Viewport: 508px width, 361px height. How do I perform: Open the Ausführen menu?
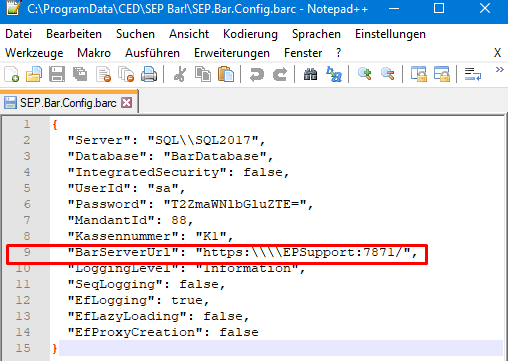[x=152, y=53]
